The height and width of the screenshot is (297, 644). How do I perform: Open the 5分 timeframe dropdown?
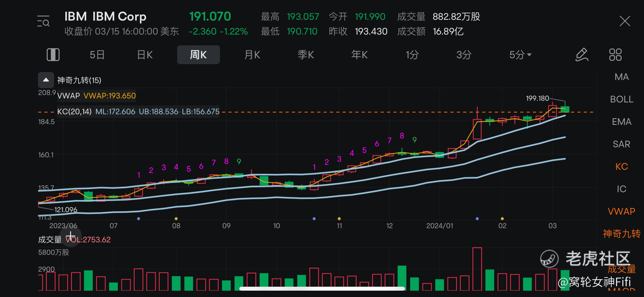pos(520,55)
